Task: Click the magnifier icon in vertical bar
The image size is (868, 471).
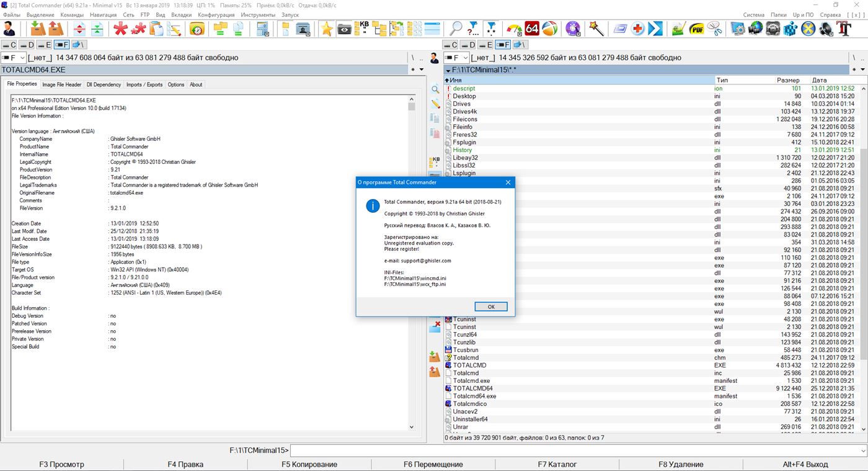Action: [x=435, y=89]
